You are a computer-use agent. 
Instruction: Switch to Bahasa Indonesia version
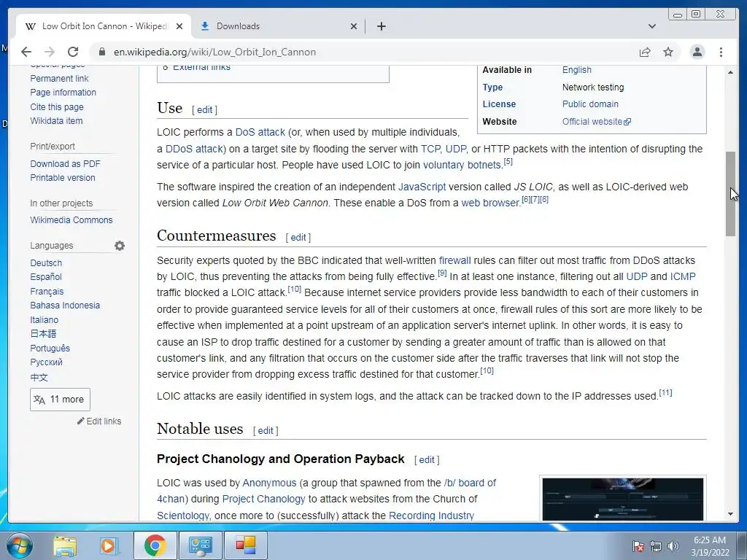coord(65,306)
